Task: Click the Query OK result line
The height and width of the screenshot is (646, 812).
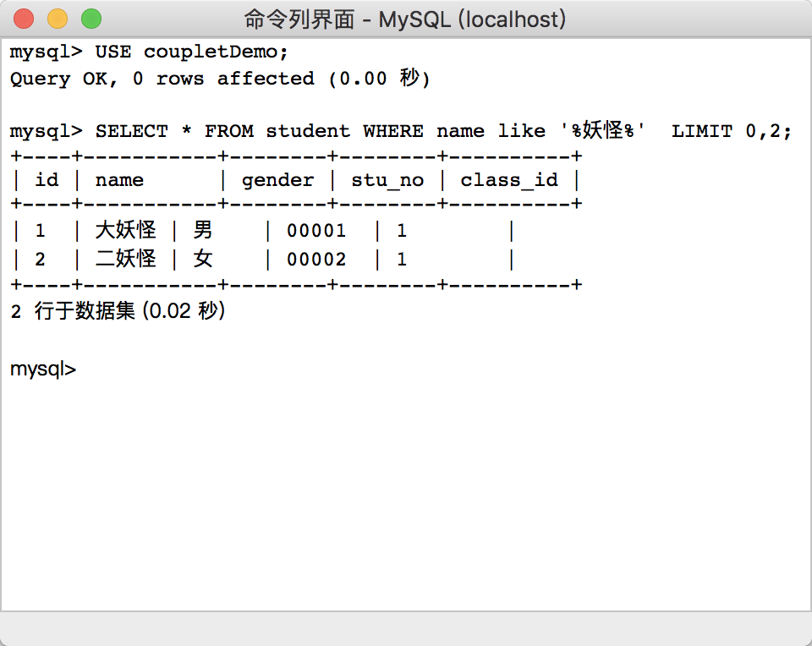Action: 220,79
